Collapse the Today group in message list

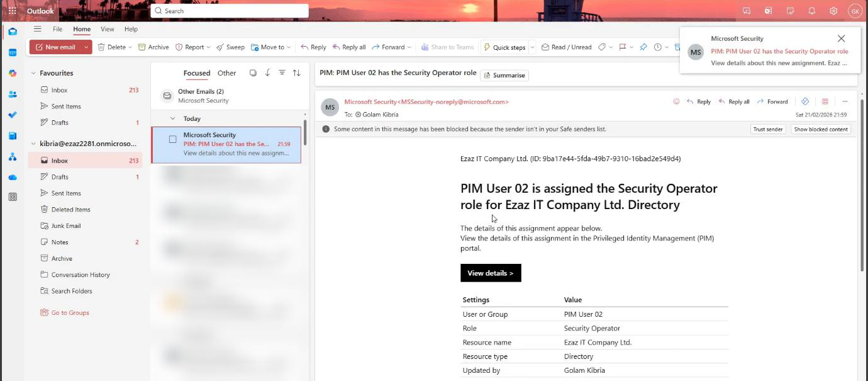(x=173, y=118)
